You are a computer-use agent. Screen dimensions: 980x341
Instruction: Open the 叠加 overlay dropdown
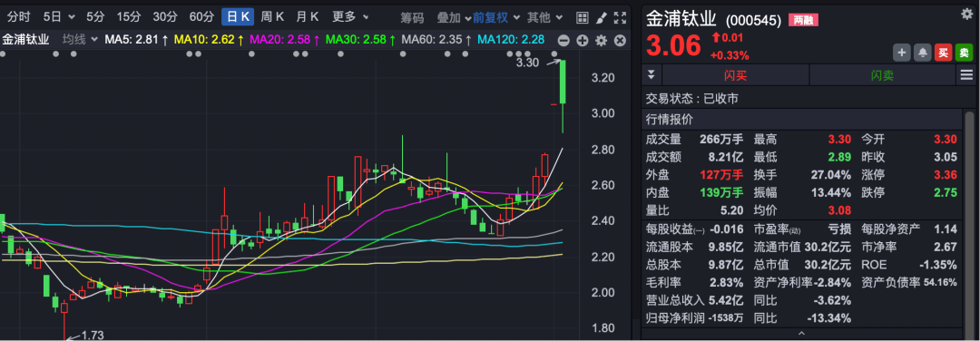pyautogui.click(x=454, y=17)
